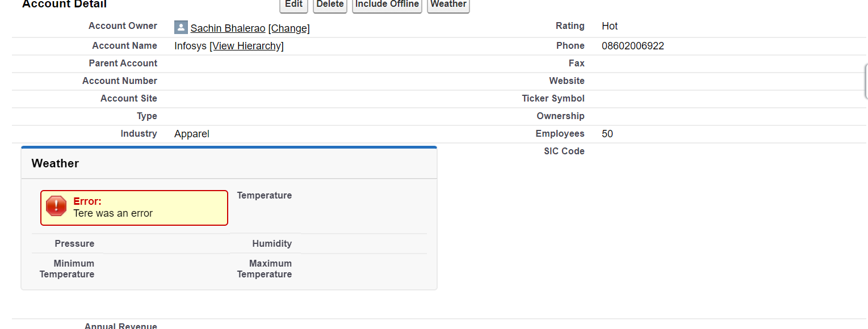This screenshot has width=868, height=329.
Task: Click the Maximum Temperature label
Action: (265, 269)
